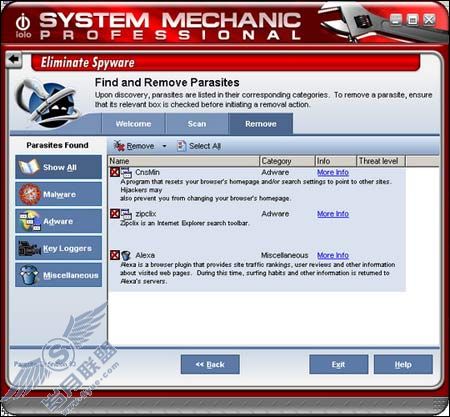This screenshot has width=450, height=417.
Task: Click the << Back button
Action: click(x=210, y=364)
